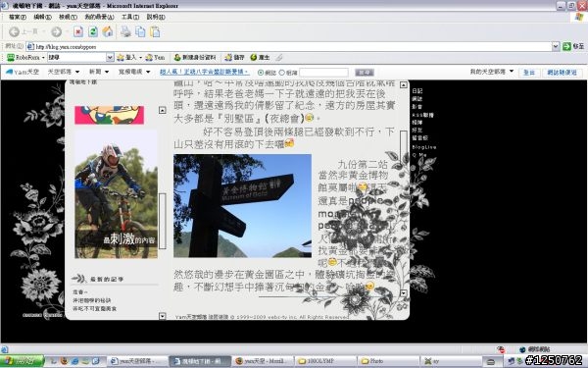Open the 我的最愛 (Favorites) menu
Image resolution: width=588 pixels, height=368 pixels.
(x=99, y=17)
